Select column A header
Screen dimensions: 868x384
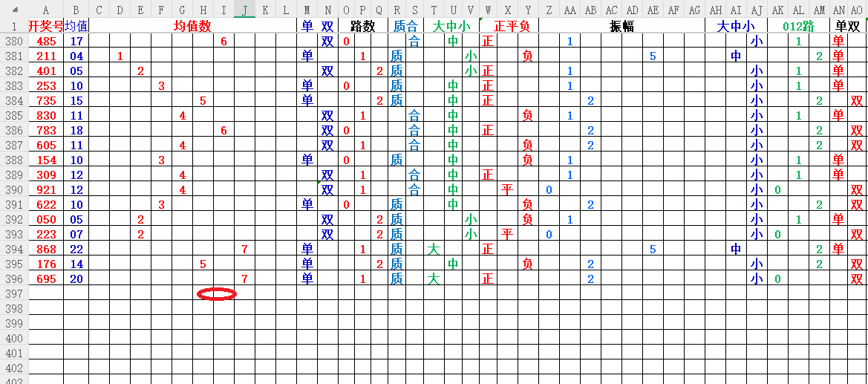(x=45, y=10)
